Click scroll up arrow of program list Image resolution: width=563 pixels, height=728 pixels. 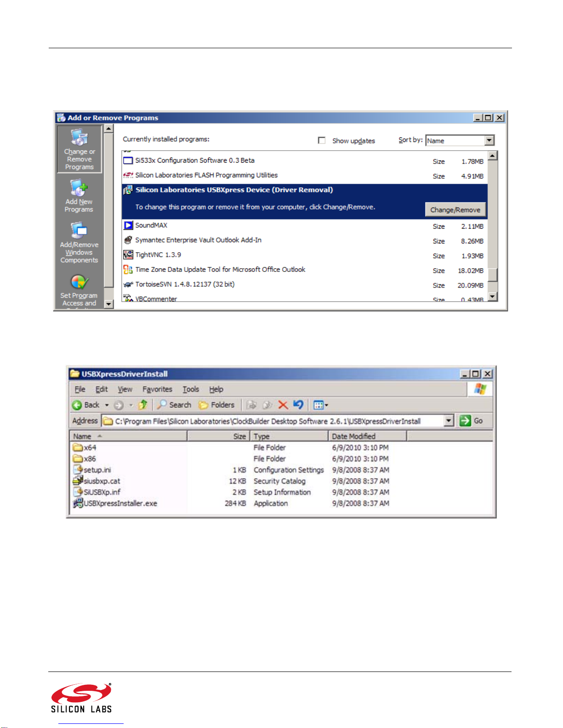pos(493,156)
